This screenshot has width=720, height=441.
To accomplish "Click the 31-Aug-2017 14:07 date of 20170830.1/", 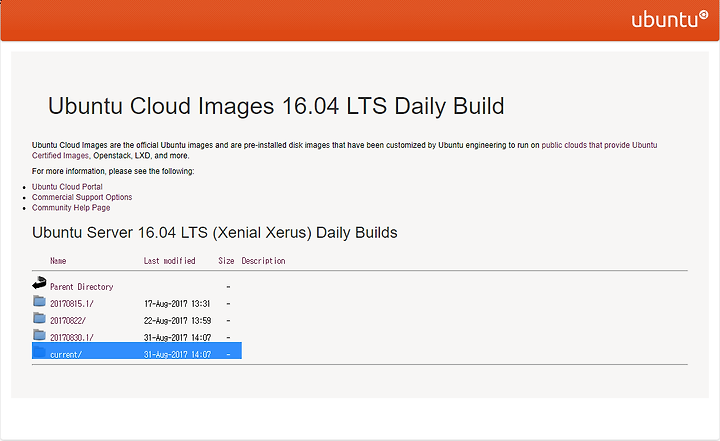I will point(177,338).
